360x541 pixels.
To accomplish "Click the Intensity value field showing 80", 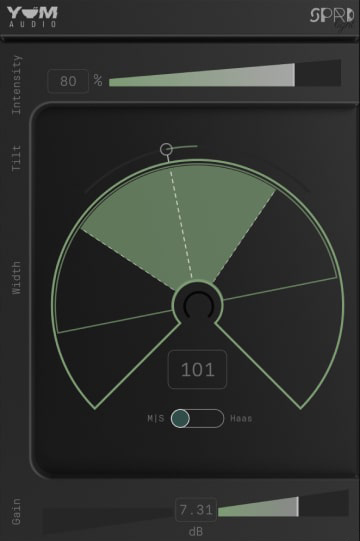I will [68, 81].
